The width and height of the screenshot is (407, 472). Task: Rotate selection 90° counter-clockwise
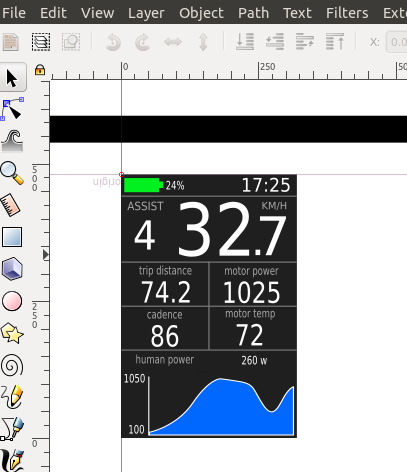tap(113, 42)
